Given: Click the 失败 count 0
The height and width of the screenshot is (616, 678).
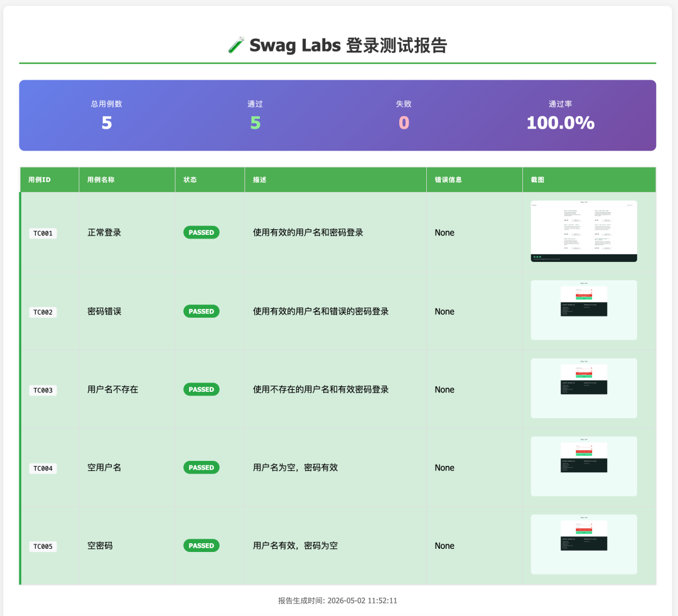Looking at the screenshot, I should pos(404,123).
